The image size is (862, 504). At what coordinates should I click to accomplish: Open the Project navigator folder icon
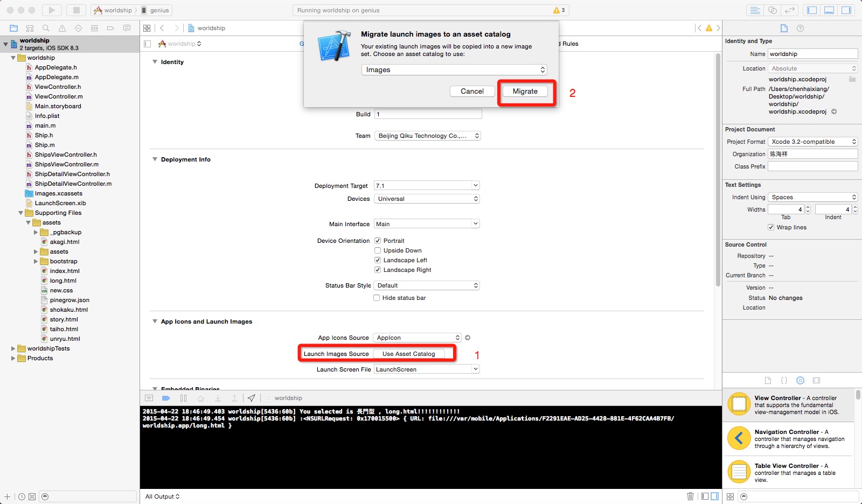click(14, 28)
